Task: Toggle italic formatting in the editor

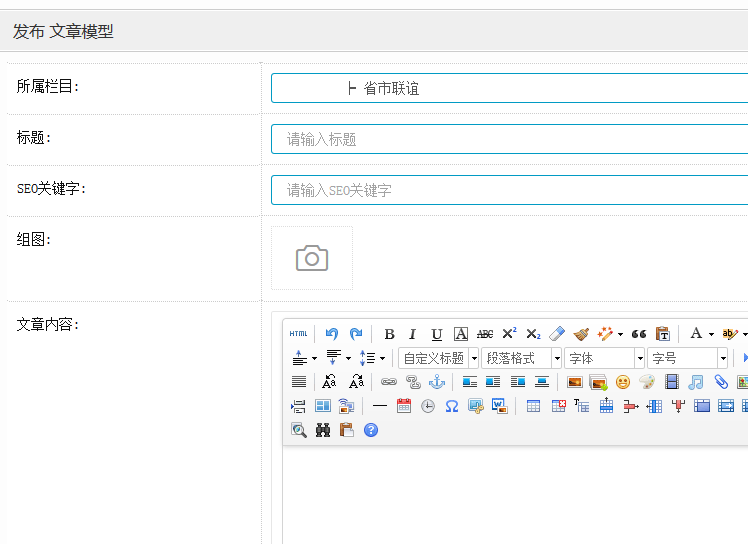Action: (412, 334)
